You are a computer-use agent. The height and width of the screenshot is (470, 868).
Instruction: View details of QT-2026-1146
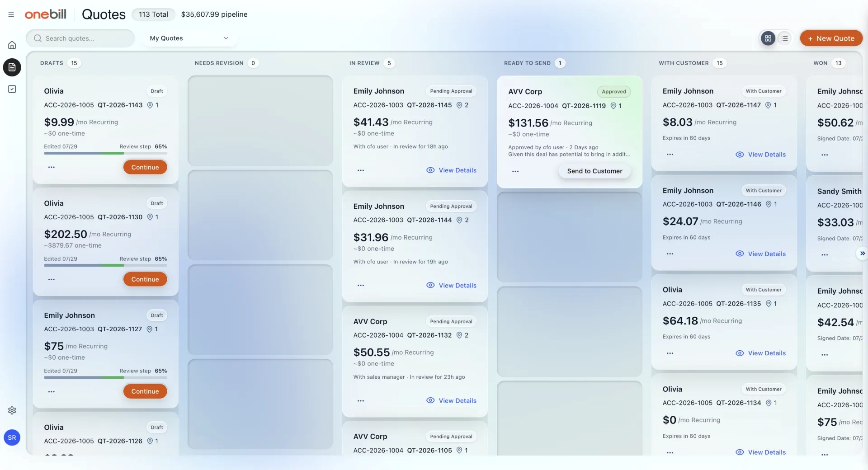click(x=760, y=254)
